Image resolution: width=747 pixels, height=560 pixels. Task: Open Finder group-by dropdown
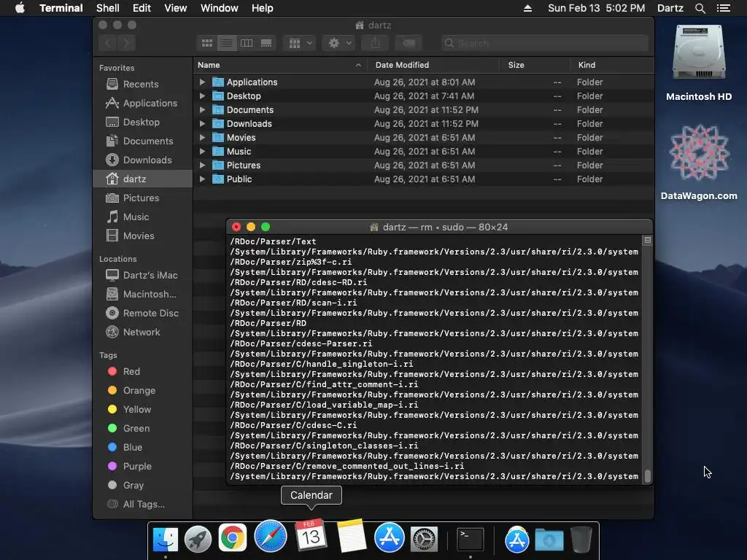pyautogui.click(x=300, y=43)
